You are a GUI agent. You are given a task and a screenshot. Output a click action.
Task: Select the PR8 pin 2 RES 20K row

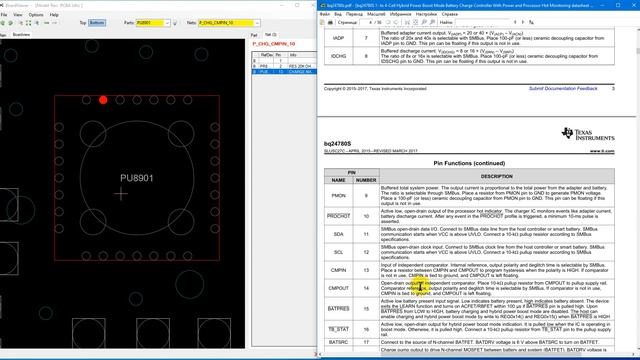(284, 66)
